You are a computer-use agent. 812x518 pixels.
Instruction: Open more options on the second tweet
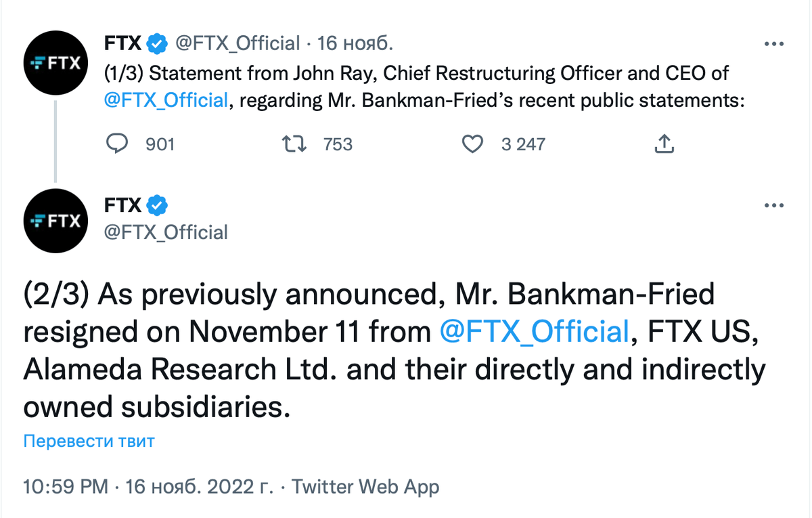tap(773, 204)
